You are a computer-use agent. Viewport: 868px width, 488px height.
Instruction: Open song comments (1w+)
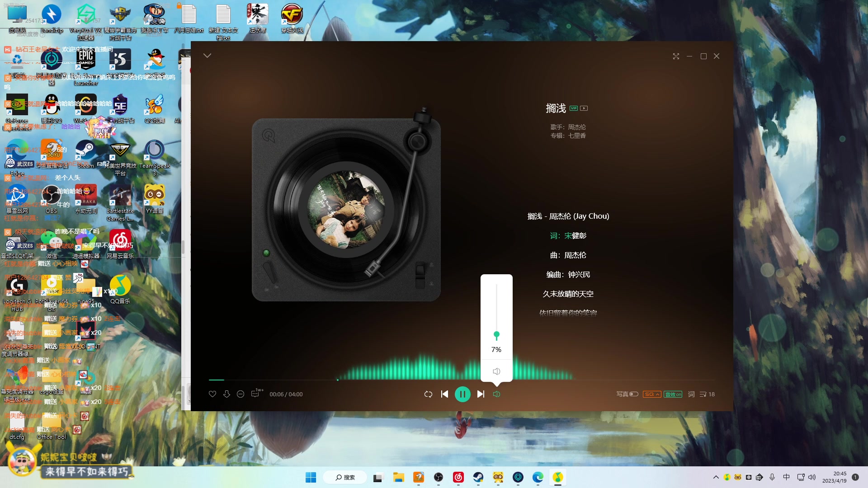(x=256, y=393)
